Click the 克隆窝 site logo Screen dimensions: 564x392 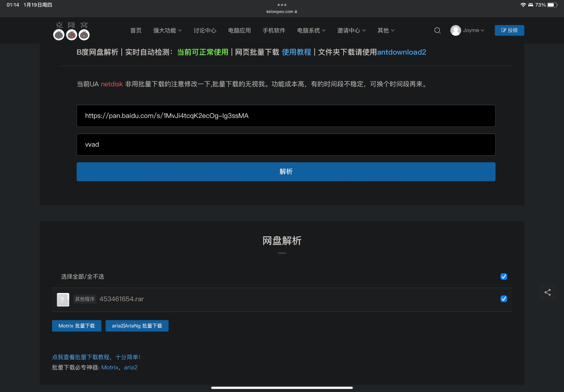[x=71, y=31]
